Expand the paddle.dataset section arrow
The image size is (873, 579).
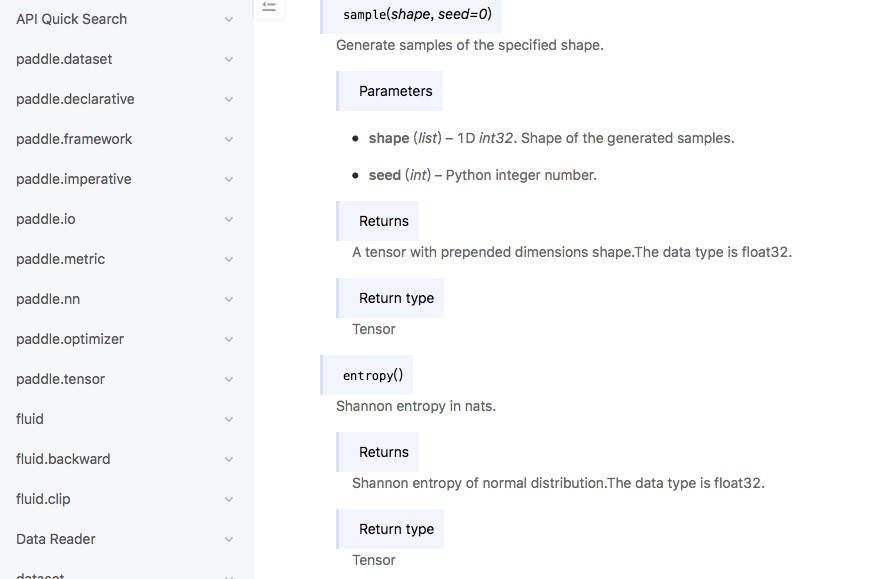click(229, 60)
